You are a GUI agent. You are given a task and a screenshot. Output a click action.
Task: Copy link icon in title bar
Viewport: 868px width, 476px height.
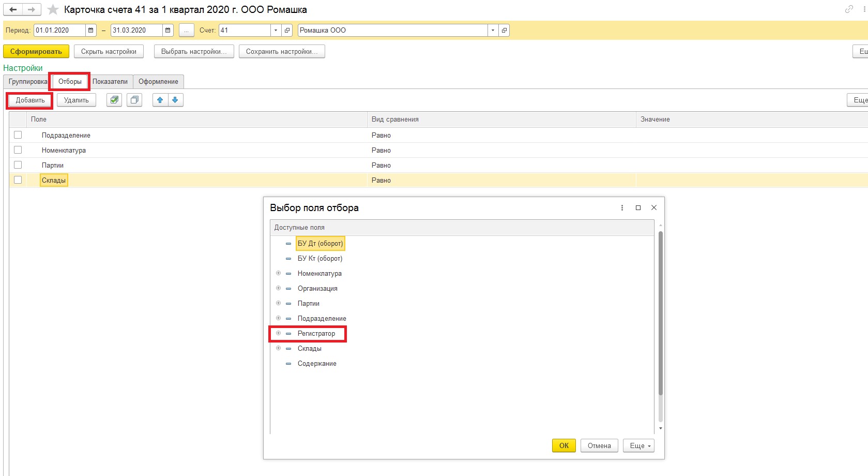[849, 9]
